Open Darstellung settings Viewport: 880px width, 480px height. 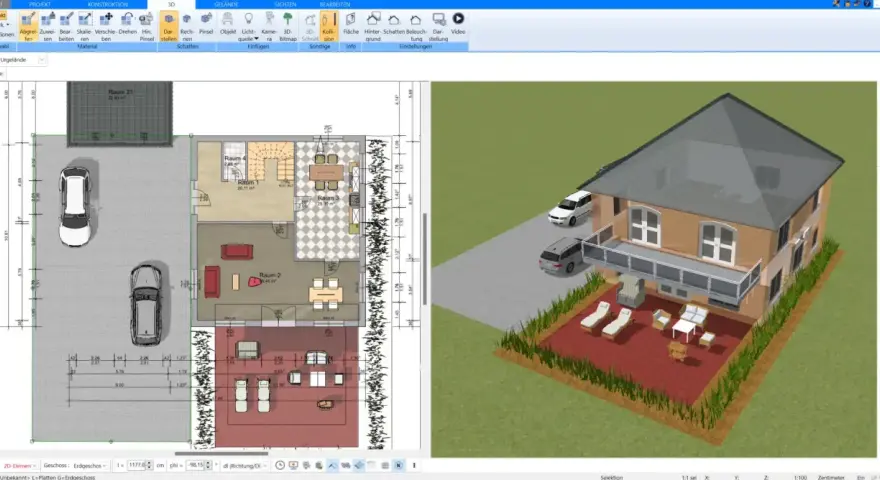tap(438, 26)
